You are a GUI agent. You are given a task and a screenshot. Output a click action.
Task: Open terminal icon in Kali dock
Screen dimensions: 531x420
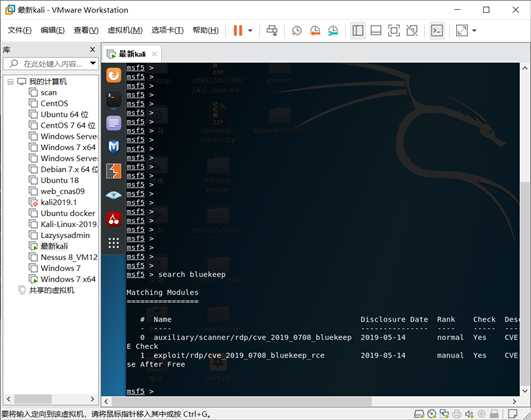coord(113,99)
